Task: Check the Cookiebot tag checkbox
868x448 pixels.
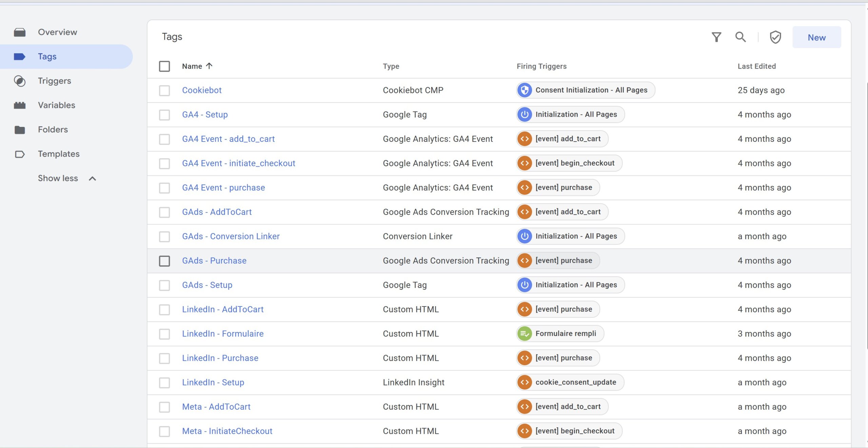Action: coord(164,91)
